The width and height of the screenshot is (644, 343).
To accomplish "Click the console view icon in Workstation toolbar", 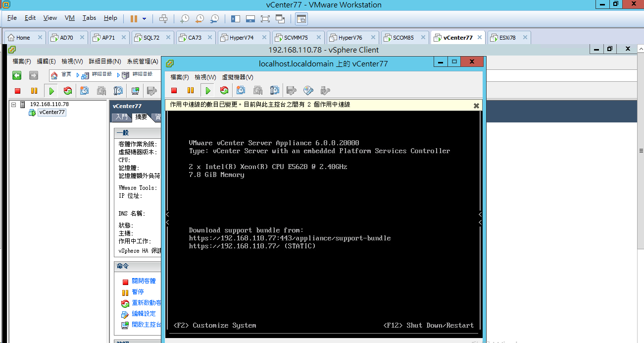I will (x=301, y=19).
